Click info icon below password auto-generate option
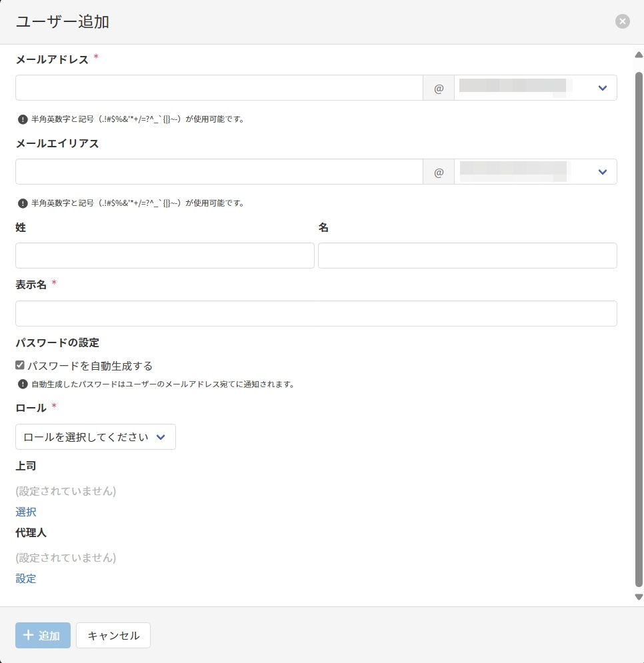This screenshot has height=663, width=644. point(23,384)
